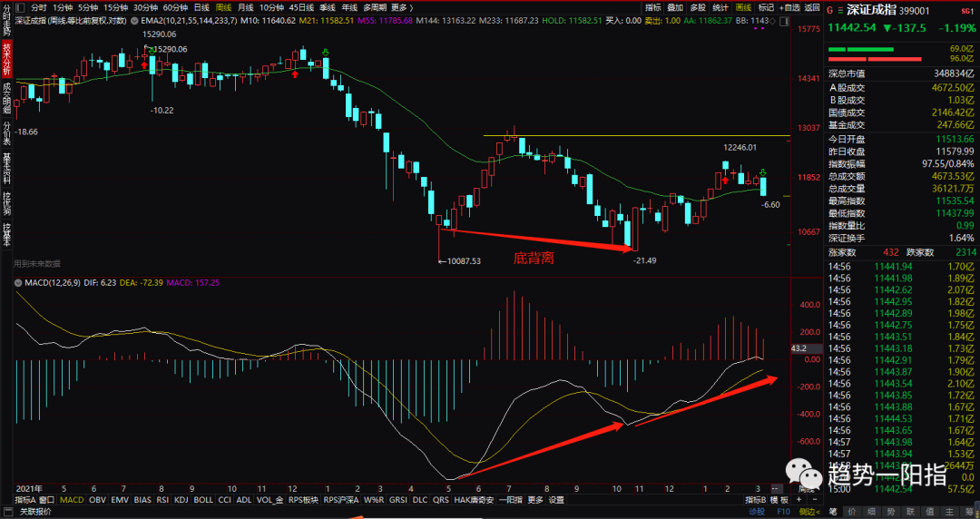Switch to 60分钟 period
This screenshot has height=519, width=980.
click(x=176, y=7)
